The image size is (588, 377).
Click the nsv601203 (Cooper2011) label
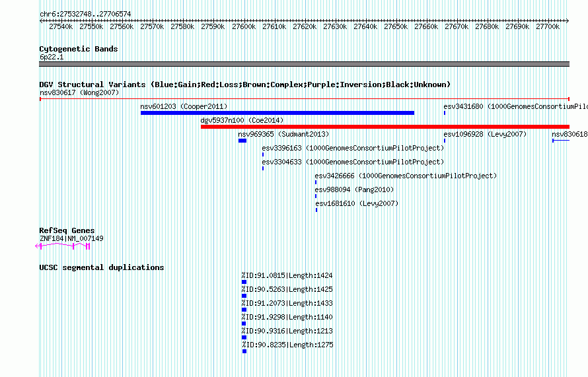pyautogui.click(x=184, y=106)
